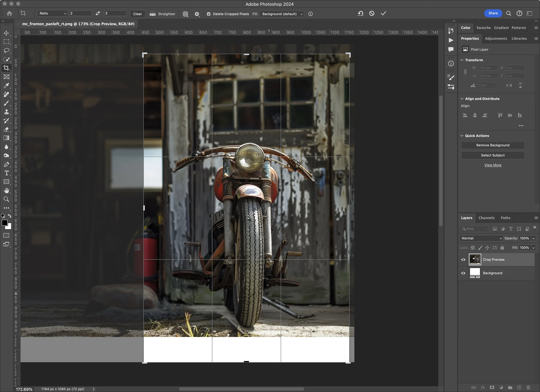Image resolution: width=540 pixels, height=392 pixels.
Task: Create new layer with plus icon
Action: click(x=519, y=387)
